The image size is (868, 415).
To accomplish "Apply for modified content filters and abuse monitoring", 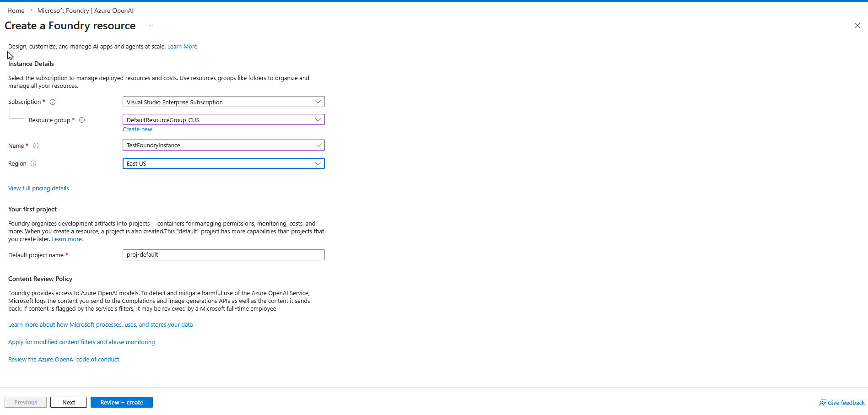I will [81, 342].
